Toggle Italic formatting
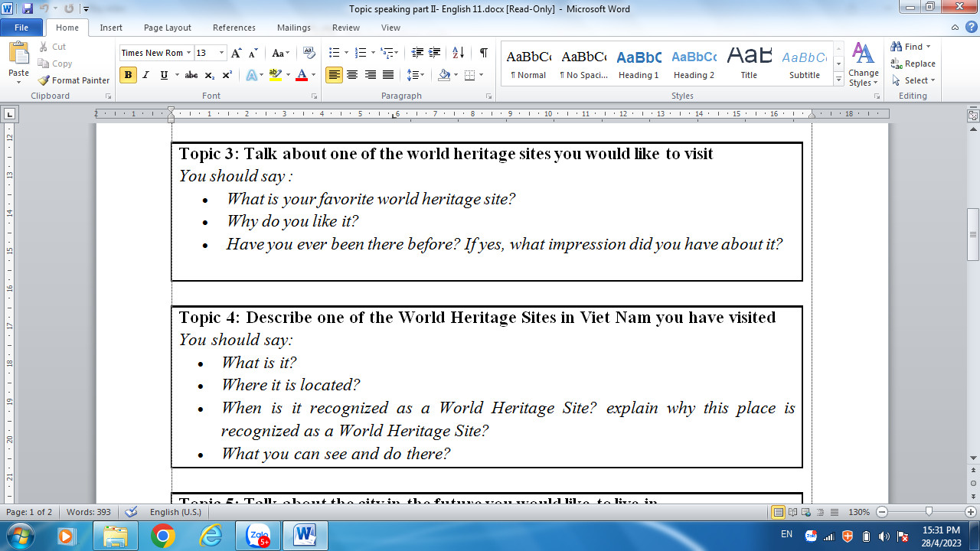Screen dimensions: 980x551 tap(146, 75)
